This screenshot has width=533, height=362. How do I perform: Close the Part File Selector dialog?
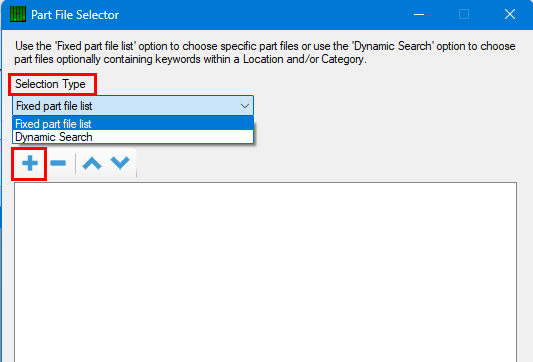(x=510, y=14)
